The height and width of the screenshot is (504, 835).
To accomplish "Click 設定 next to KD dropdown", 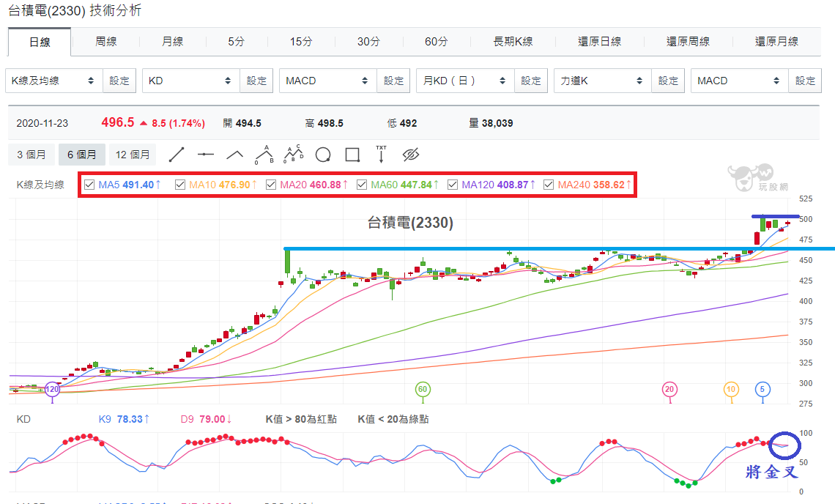I will click(256, 81).
